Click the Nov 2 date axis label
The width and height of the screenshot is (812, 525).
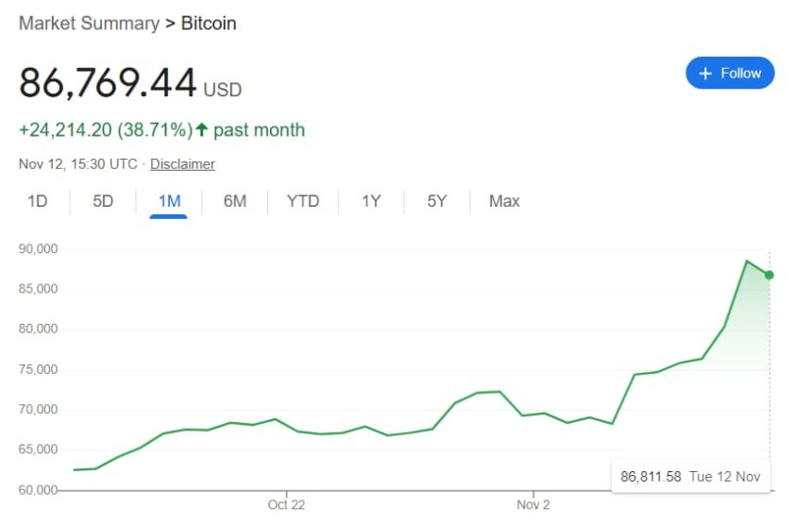(533, 505)
